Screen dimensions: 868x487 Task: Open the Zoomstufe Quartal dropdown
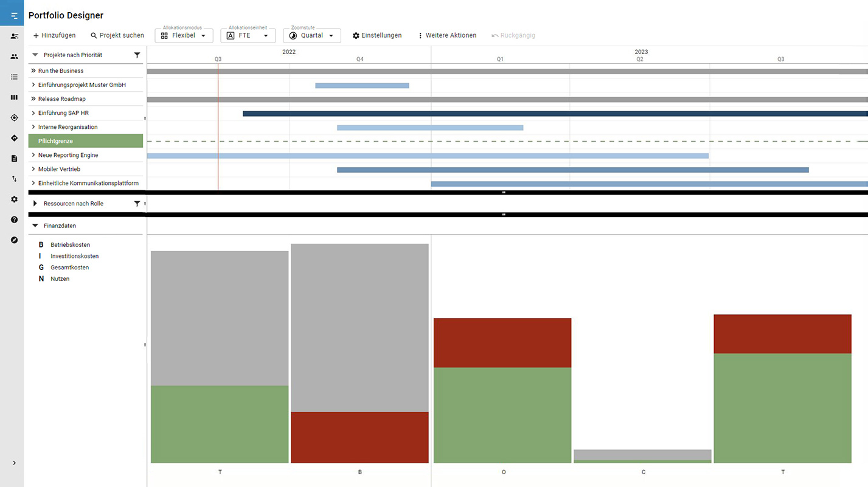pos(312,36)
